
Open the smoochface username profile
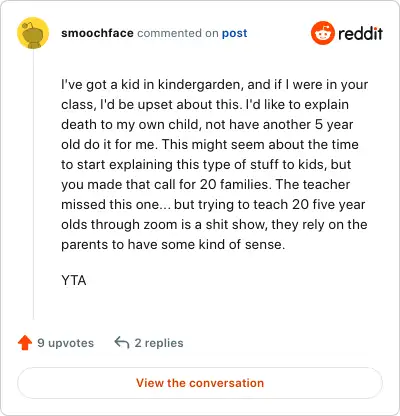coord(97,33)
